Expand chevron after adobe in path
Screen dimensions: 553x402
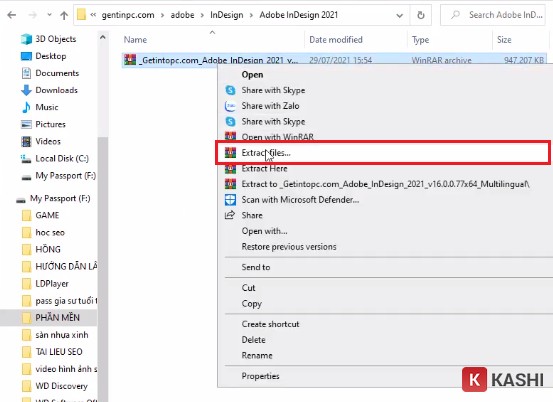pos(202,16)
